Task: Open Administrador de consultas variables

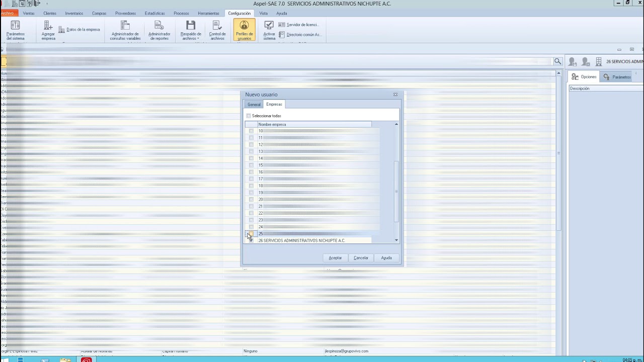Action: [x=125, y=30]
